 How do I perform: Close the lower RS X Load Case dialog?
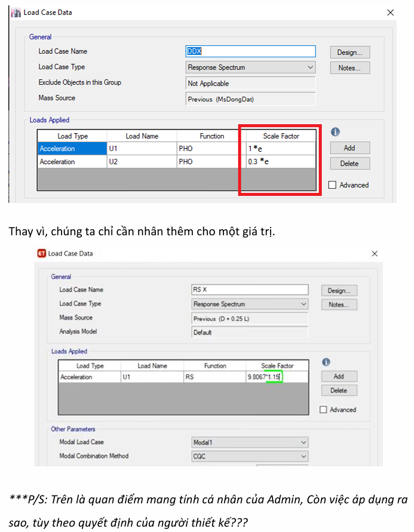[x=375, y=253]
